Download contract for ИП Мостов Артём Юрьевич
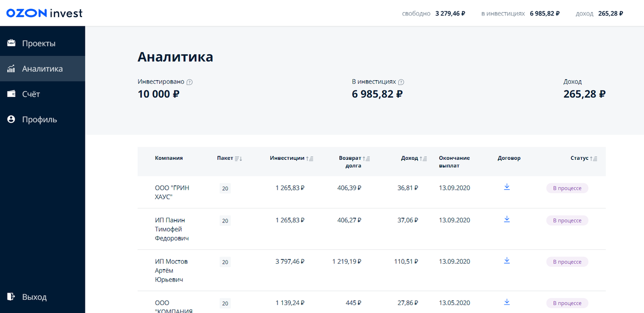 pyautogui.click(x=507, y=261)
